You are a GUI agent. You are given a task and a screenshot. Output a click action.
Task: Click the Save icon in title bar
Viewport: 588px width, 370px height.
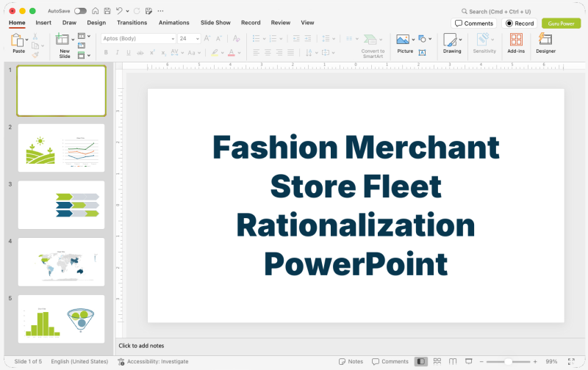[107, 11]
